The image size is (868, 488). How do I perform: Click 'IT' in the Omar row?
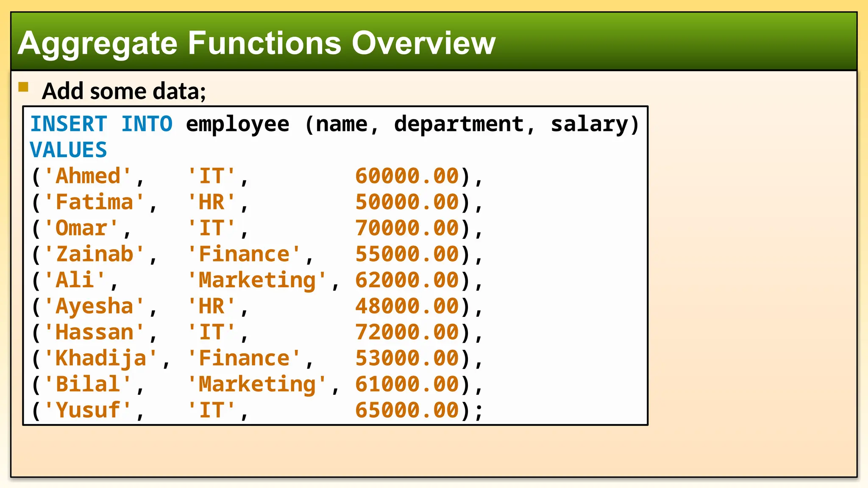point(211,228)
